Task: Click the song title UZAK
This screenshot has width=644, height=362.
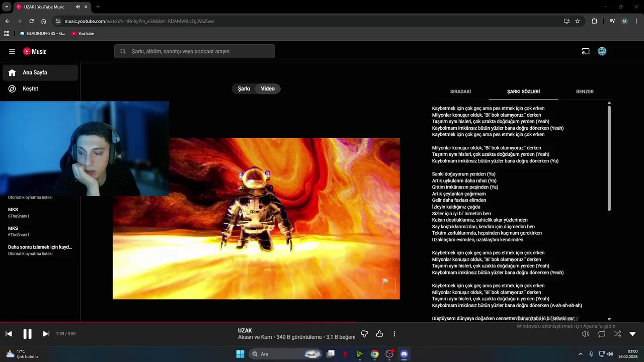Action: (245, 331)
